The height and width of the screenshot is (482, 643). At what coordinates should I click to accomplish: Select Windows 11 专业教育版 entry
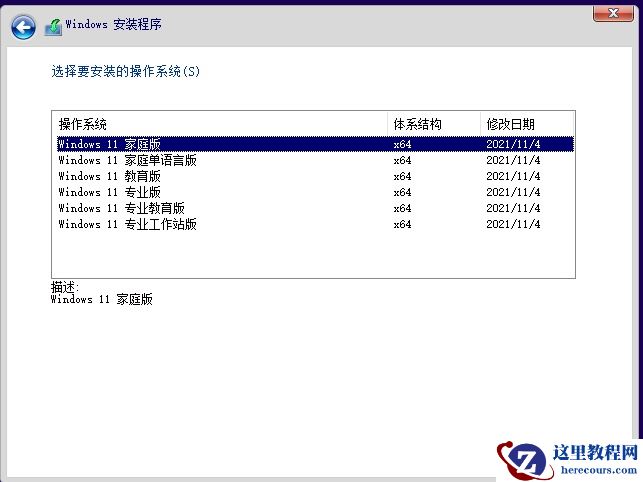tap(315, 208)
